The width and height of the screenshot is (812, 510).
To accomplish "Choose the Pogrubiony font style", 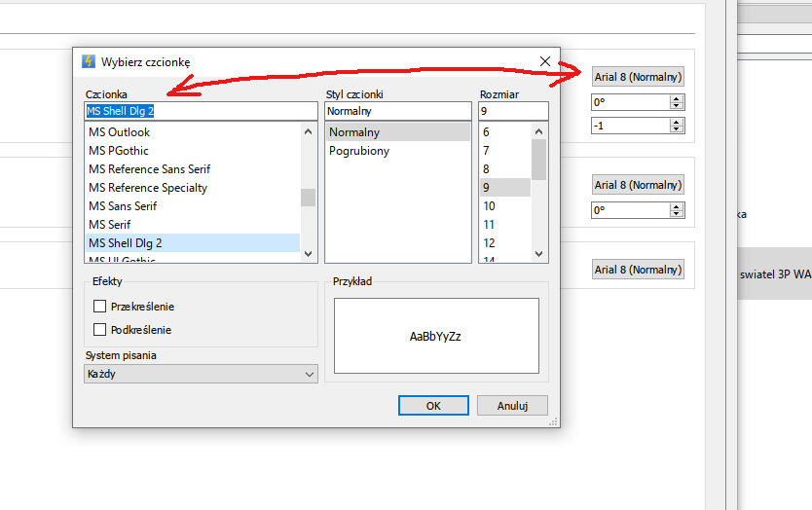I will coord(358,151).
